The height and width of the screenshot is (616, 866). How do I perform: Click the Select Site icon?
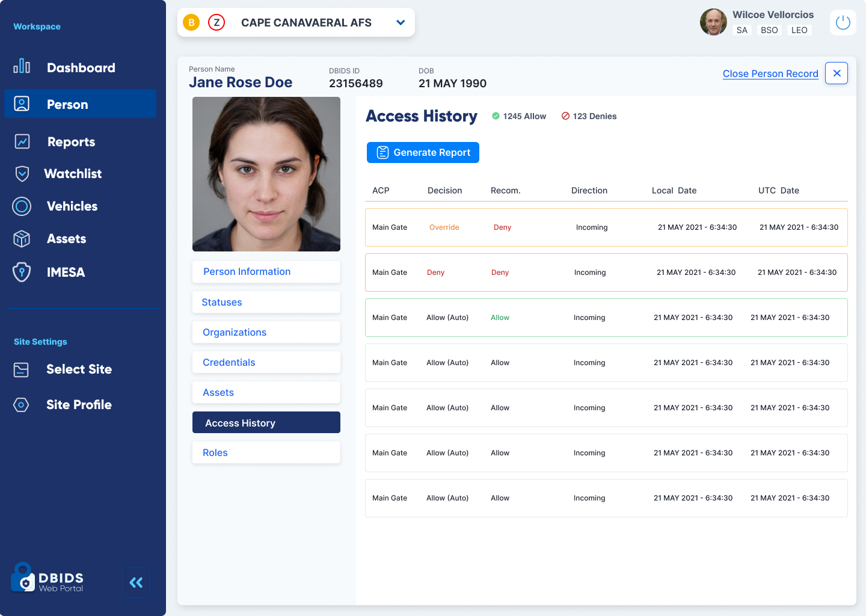point(21,369)
